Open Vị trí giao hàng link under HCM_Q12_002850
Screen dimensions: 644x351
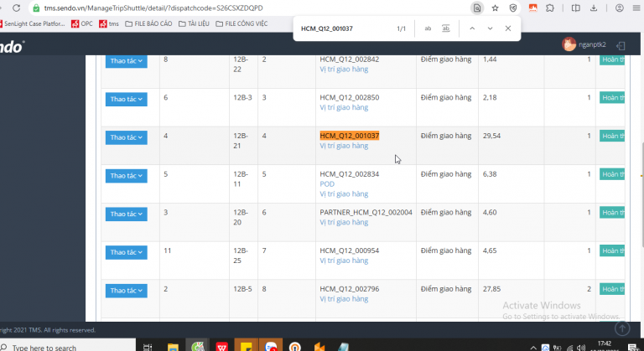(x=344, y=107)
